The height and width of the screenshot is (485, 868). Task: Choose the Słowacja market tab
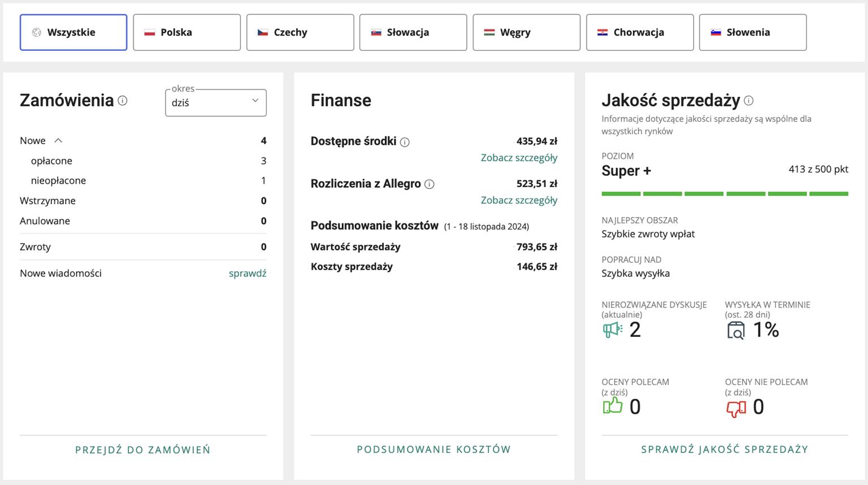tap(413, 32)
